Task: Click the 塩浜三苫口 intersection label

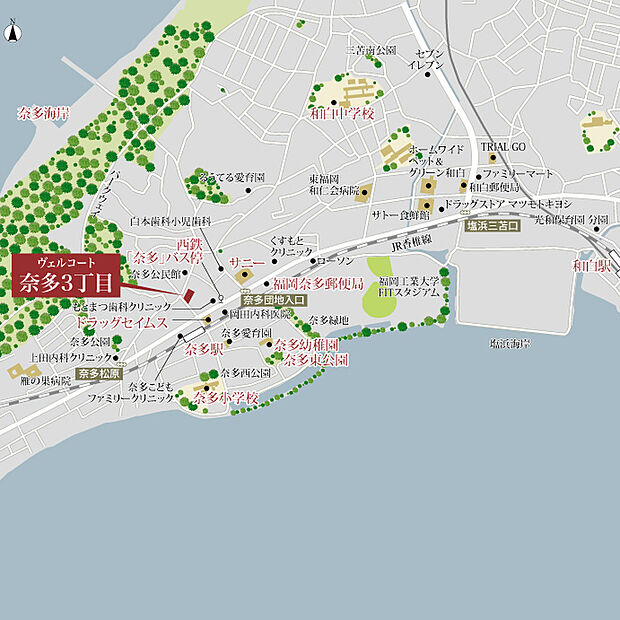Action: click(493, 227)
